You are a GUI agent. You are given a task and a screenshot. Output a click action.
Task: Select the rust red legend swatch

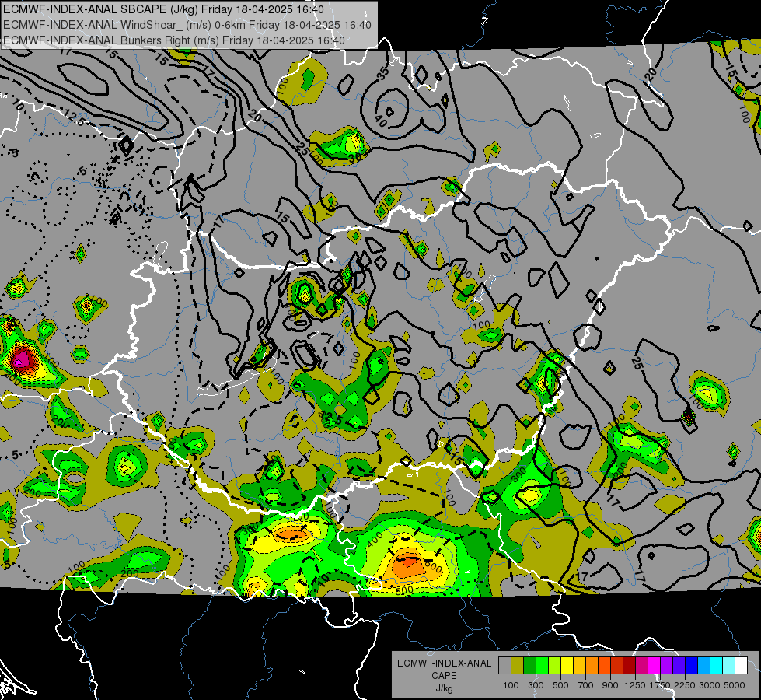coord(617,666)
